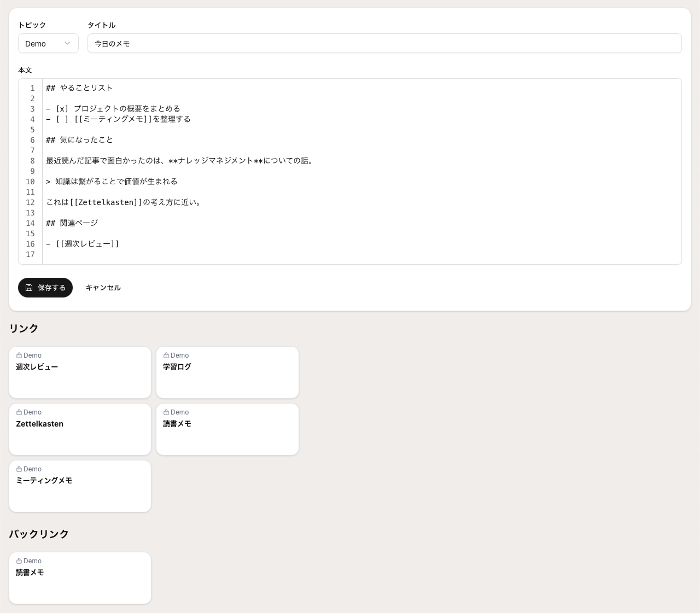Image resolution: width=700 pixels, height=613 pixels.
Task: Click the chevron in the topic selector
Action: (x=67, y=43)
